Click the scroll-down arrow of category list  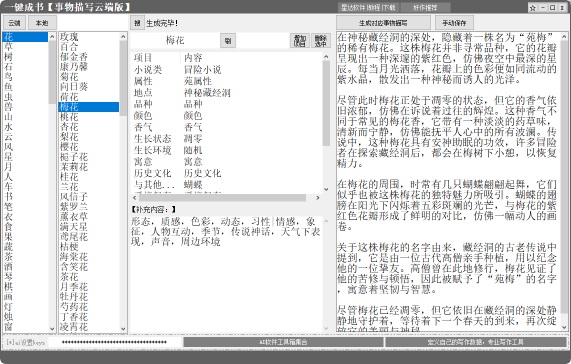52,328
